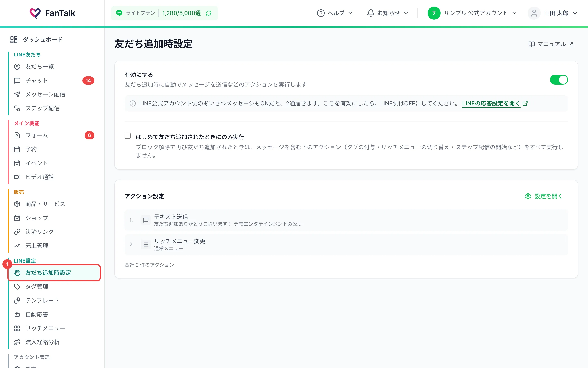Click the green LINE icon in plan badge
Viewport: 588px width, 368px height.
click(x=119, y=13)
